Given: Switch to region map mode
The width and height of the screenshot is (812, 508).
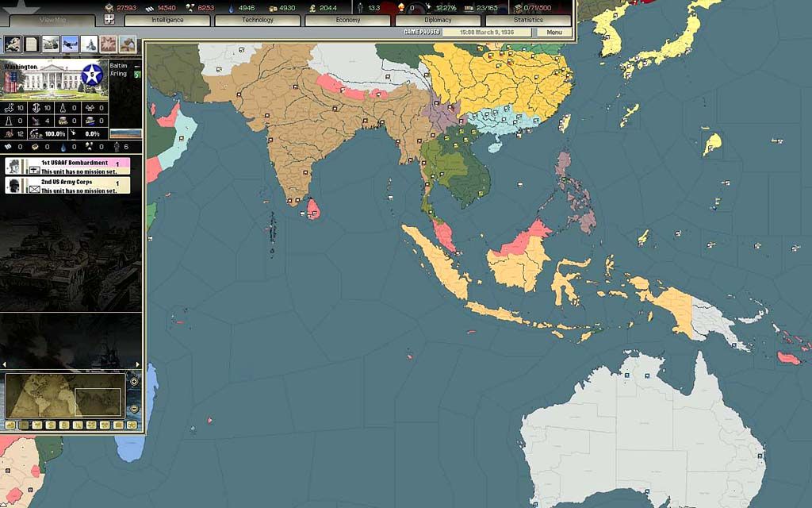Looking at the screenshot, I should 91,425.
